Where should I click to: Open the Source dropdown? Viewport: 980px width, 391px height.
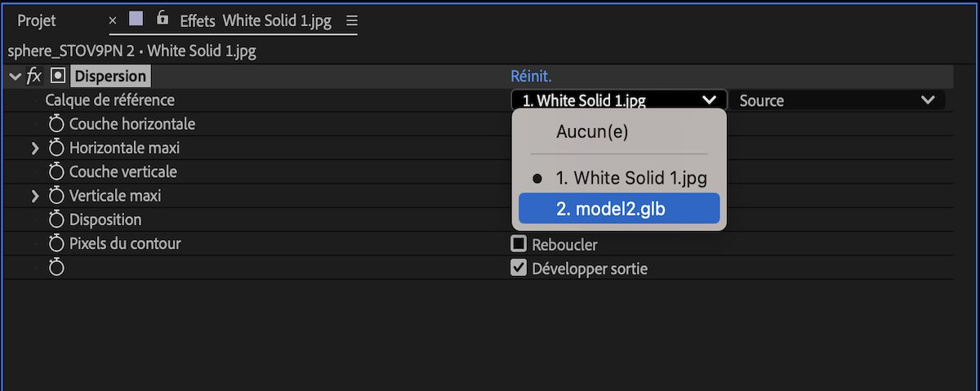point(837,100)
